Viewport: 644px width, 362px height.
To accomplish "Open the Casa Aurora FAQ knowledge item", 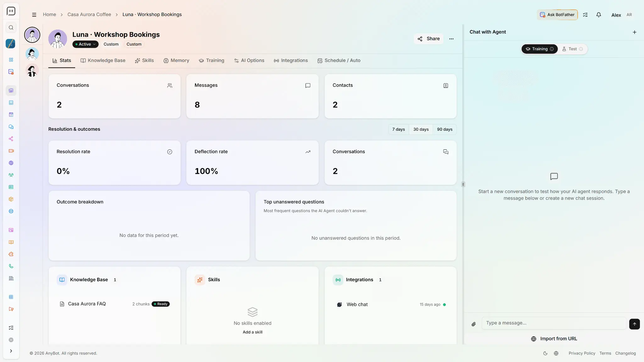I will [114, 304].
